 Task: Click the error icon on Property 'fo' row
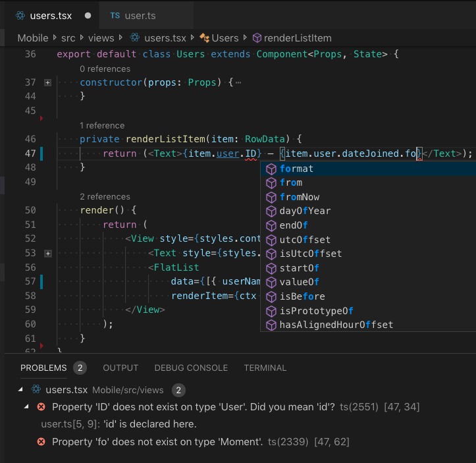click(41, 441)
